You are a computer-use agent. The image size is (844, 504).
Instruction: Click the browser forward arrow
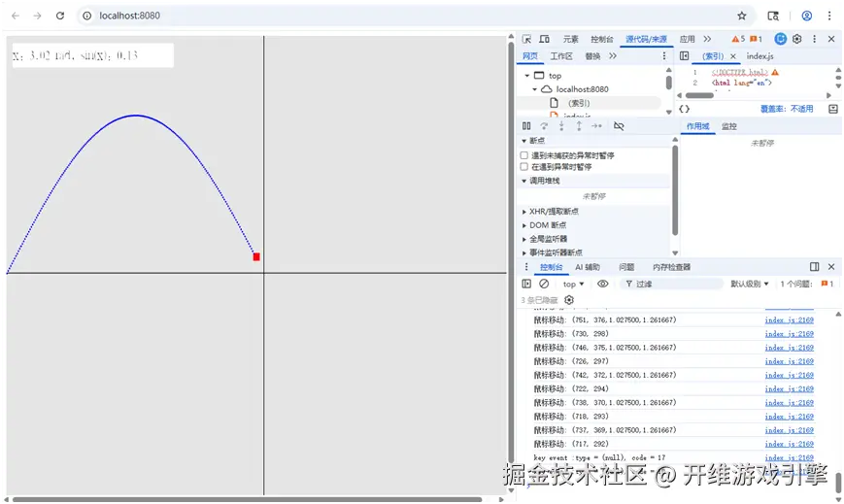tap(37, 16)
